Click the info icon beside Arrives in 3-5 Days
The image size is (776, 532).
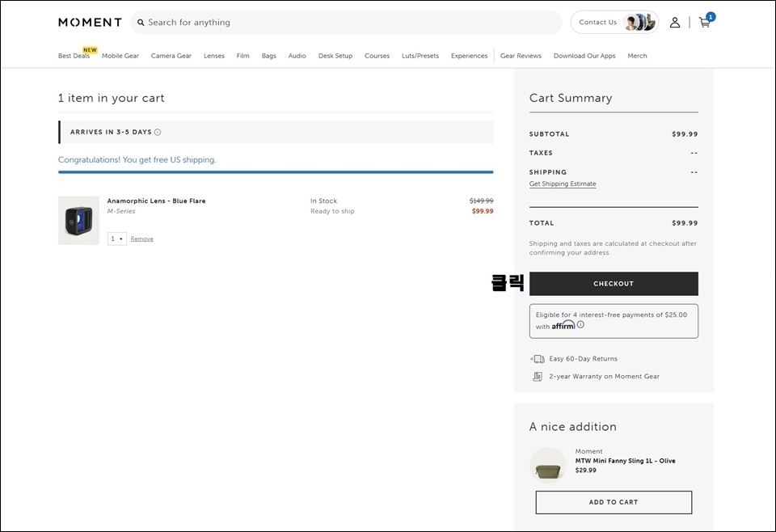point(158,132)
